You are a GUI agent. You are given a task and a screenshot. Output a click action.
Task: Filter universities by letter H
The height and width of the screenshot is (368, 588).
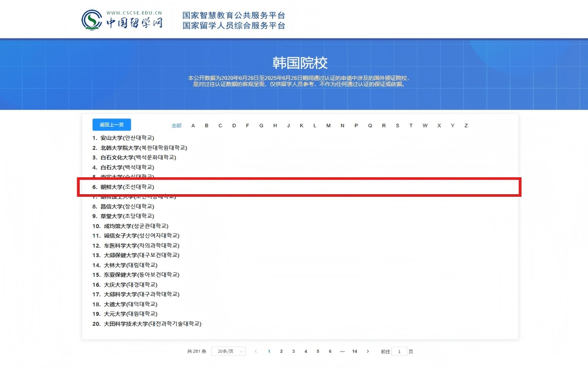point(275,126)
